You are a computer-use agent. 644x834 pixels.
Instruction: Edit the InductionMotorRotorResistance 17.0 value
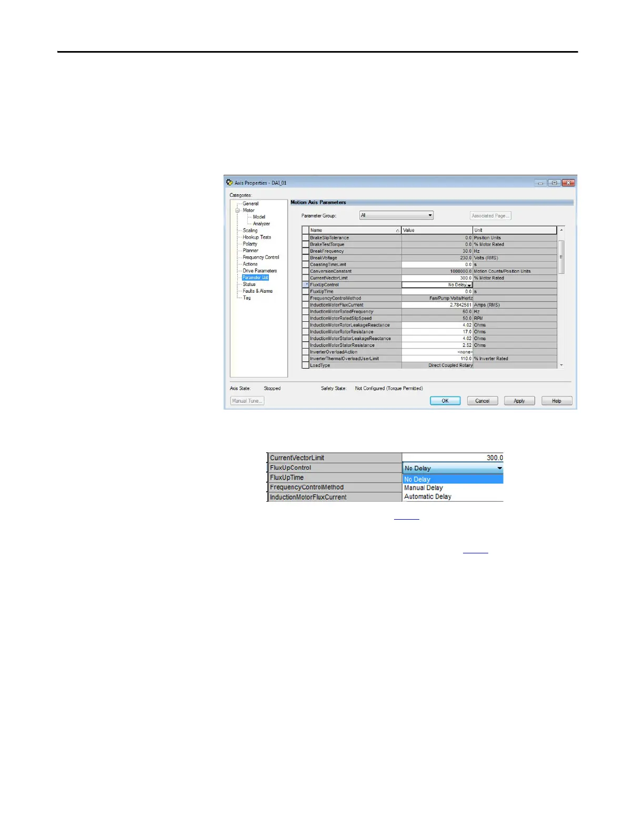click(437, 332)
